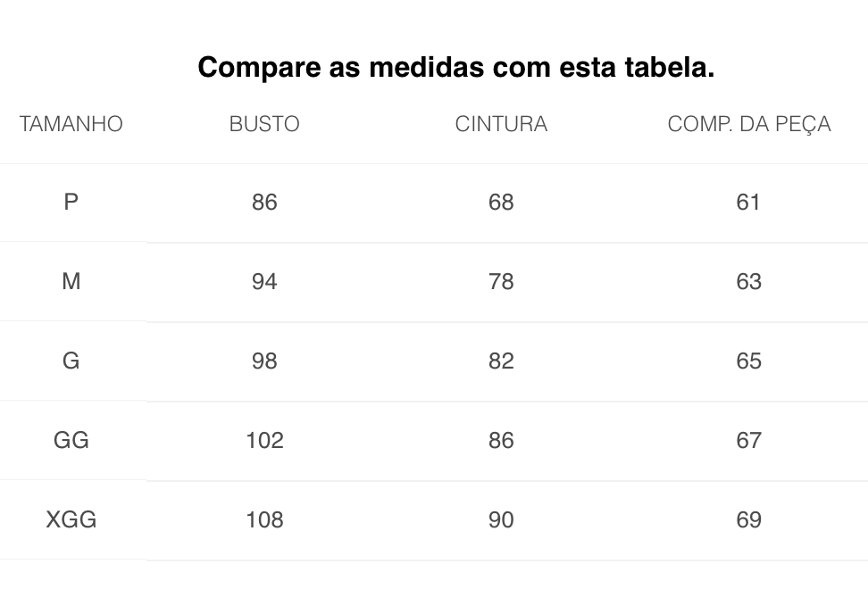Click the busto value 102 for GG
Image resolution: width=868 pixels, height=614 pixels.
[264, 440]
